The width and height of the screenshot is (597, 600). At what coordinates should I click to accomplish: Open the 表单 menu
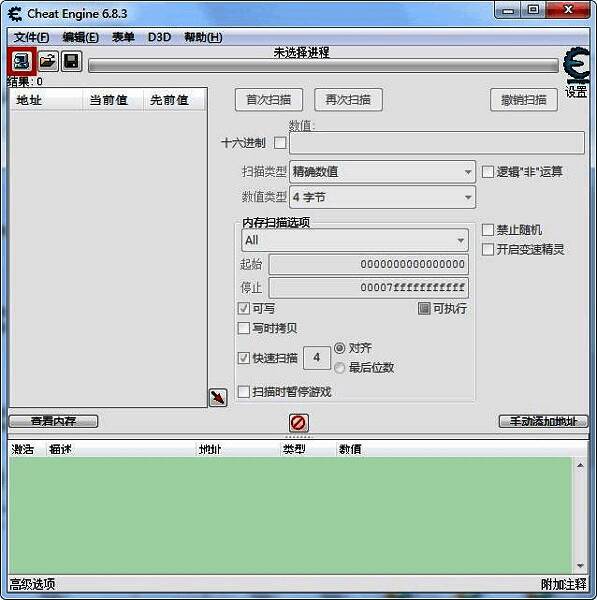tap(123, 38)
